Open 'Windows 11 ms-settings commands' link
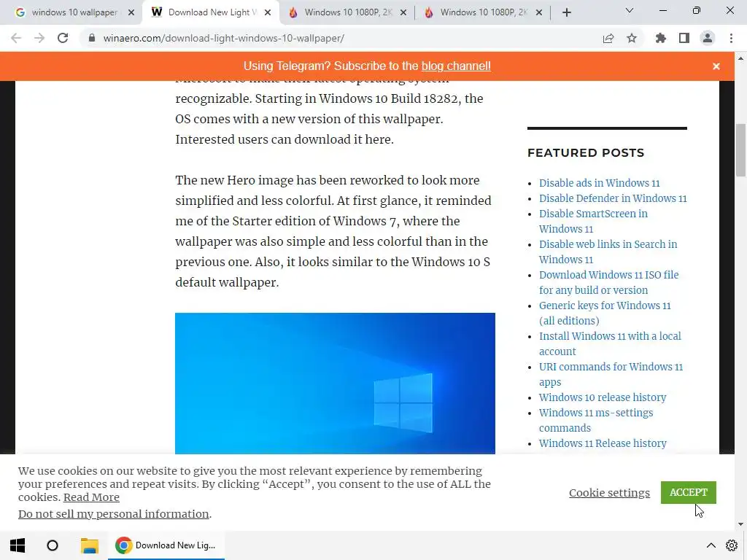Viewport: 747px width, 560px height. coord(596,420)
